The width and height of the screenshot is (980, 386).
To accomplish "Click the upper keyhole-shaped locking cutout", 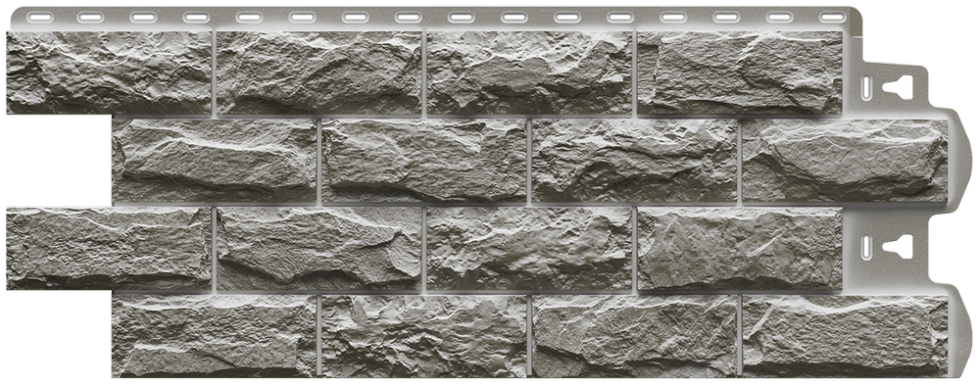I will [x=897, y=88].
